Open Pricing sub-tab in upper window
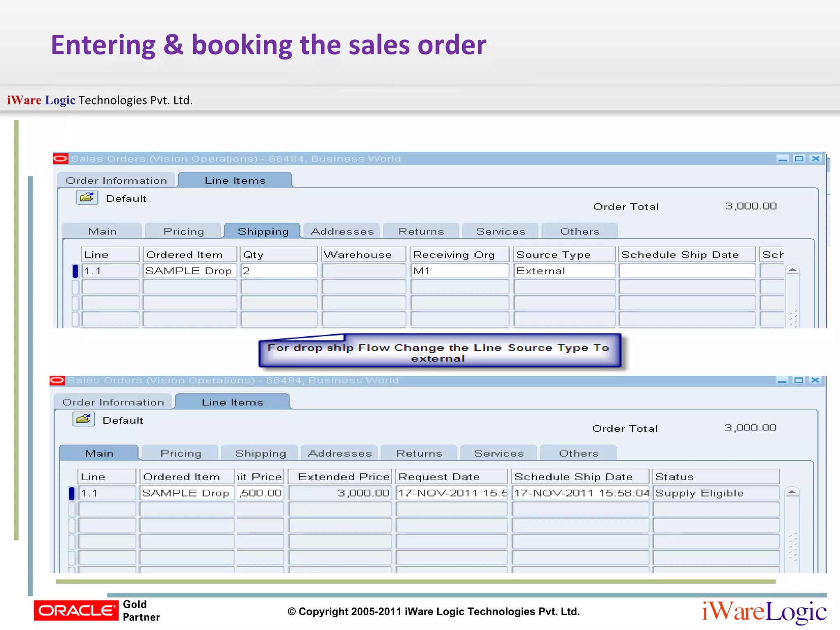Viewport: 840px width, 630px height. [x=183, y=231]
